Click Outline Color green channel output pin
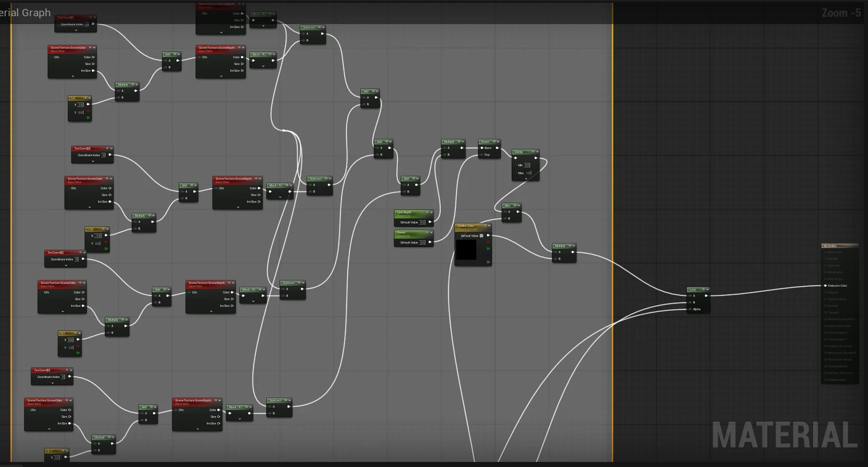The image size is (868, 467). pos(488,249)
